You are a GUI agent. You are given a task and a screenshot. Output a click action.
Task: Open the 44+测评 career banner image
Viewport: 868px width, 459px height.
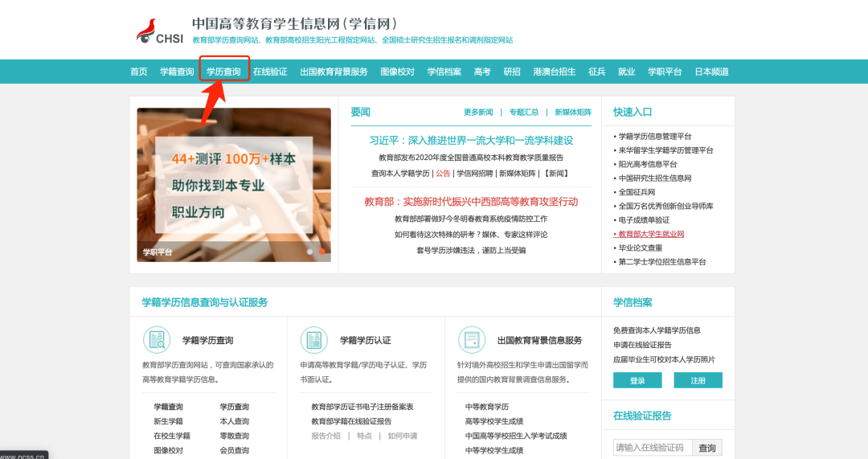point(234,185)
